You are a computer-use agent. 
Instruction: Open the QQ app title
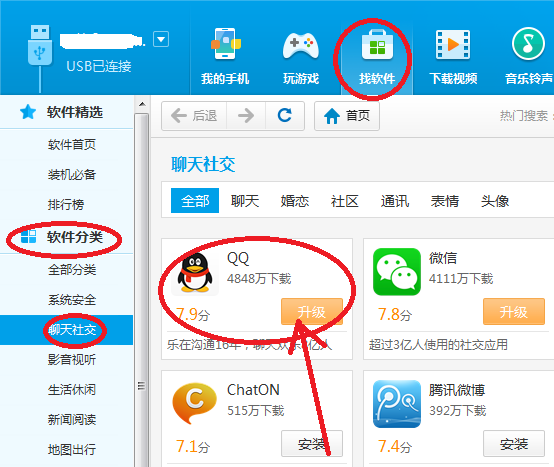pyautogui.click(x=238, y=258)
